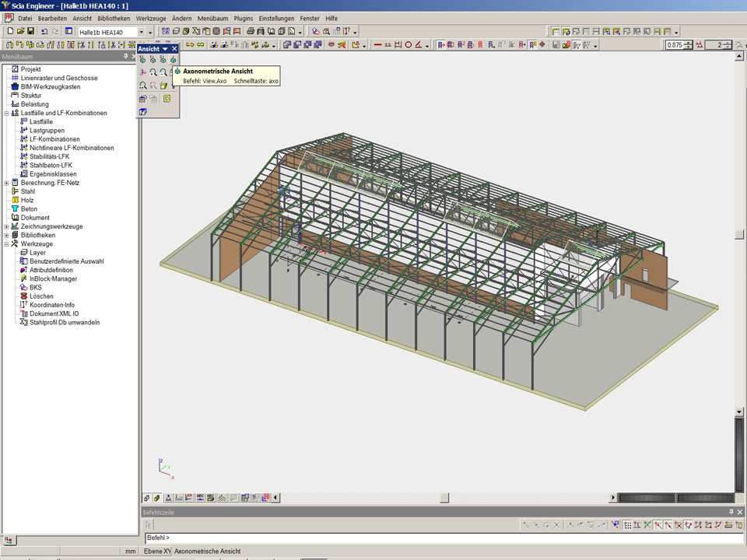Click the Undo arrow icon
Image resolution: width=747 pixels, height=560 pixels.
[x=44, y=31]
